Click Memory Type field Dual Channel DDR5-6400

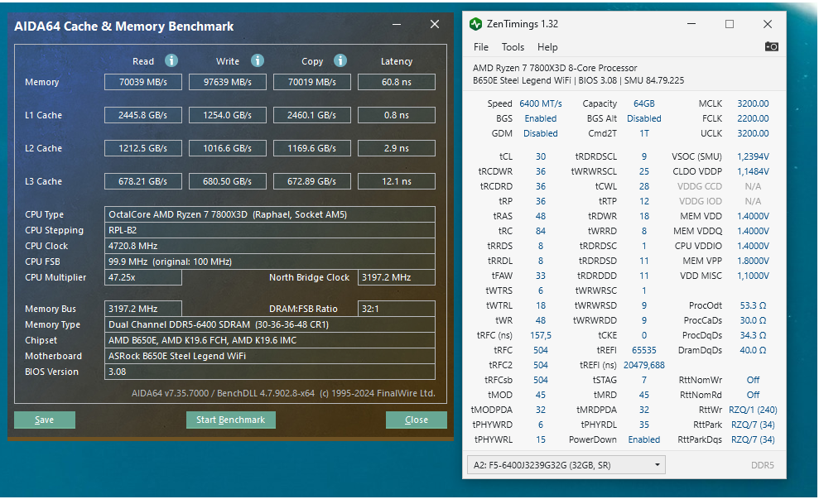269,324
